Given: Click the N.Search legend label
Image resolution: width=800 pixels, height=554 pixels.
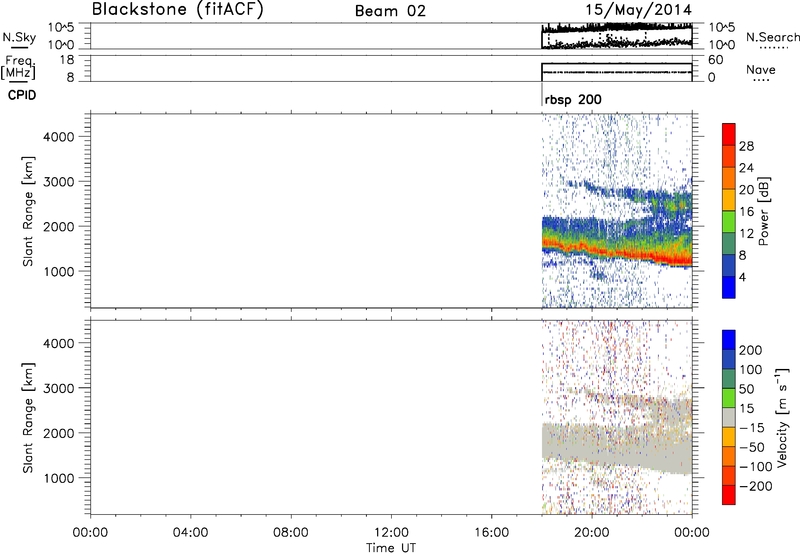Looking at the screenshot, I should coord(772,37).
